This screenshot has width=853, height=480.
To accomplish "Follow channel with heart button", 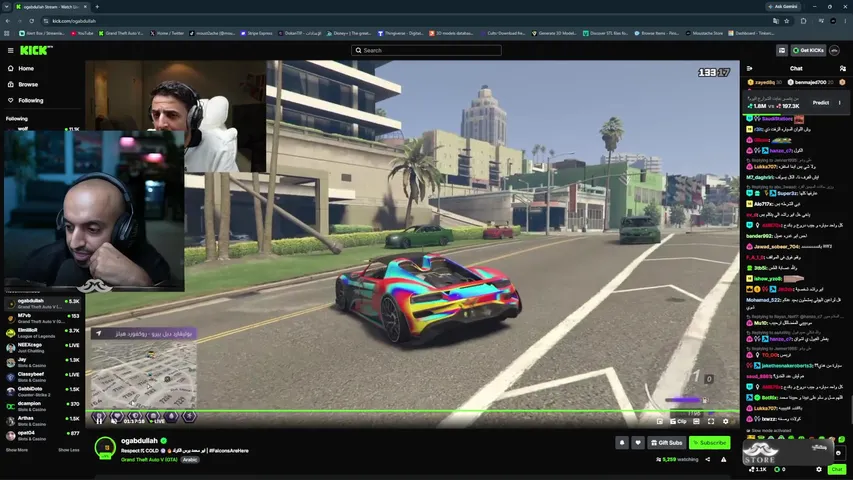I will [x=638, y=442].
